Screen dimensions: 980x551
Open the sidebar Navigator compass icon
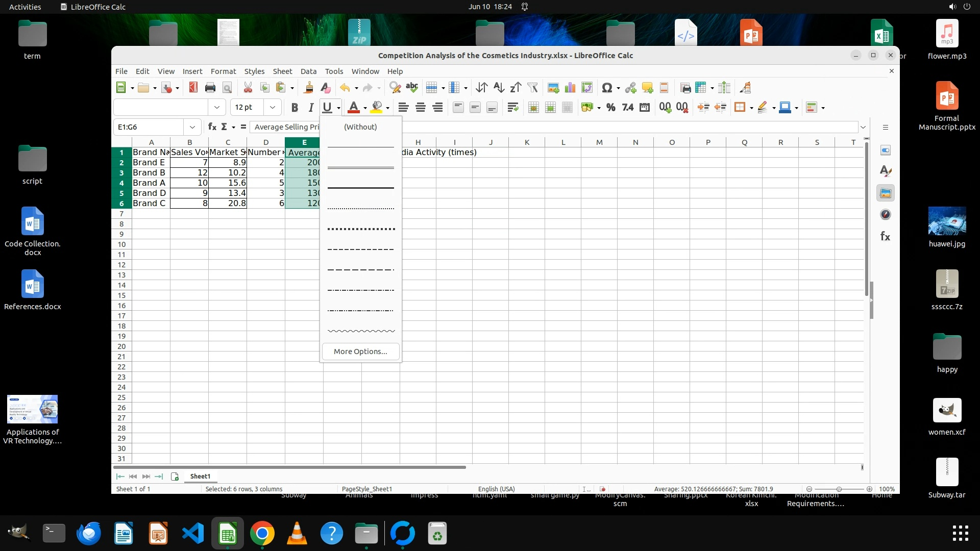[886, 215]
